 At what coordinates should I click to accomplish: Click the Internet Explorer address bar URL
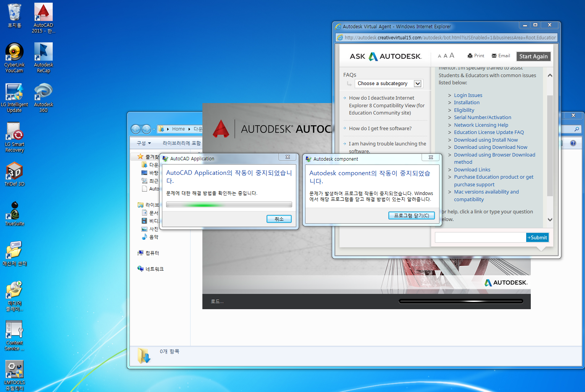[450, 37]
